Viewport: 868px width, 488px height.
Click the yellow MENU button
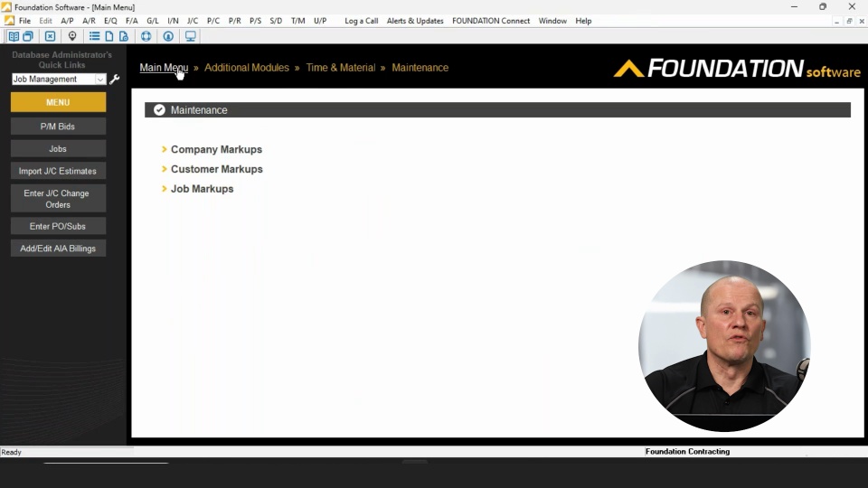point(58,102)
